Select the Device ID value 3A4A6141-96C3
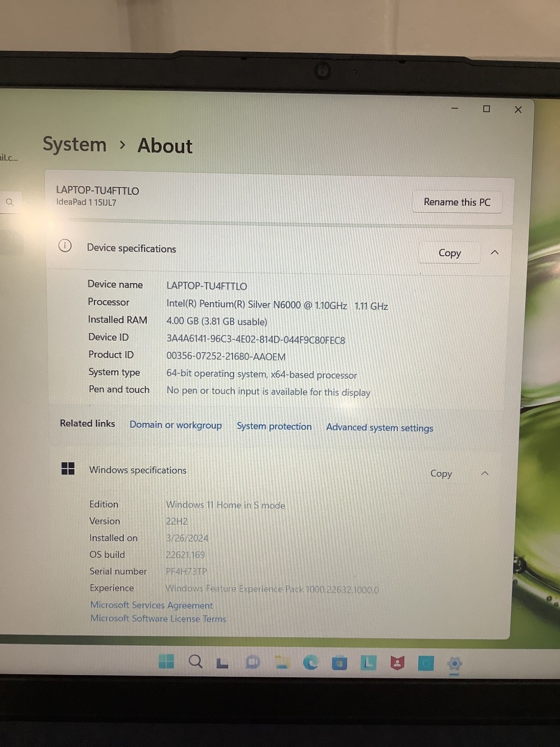The image size is (560, 747). tap(256, 340)
